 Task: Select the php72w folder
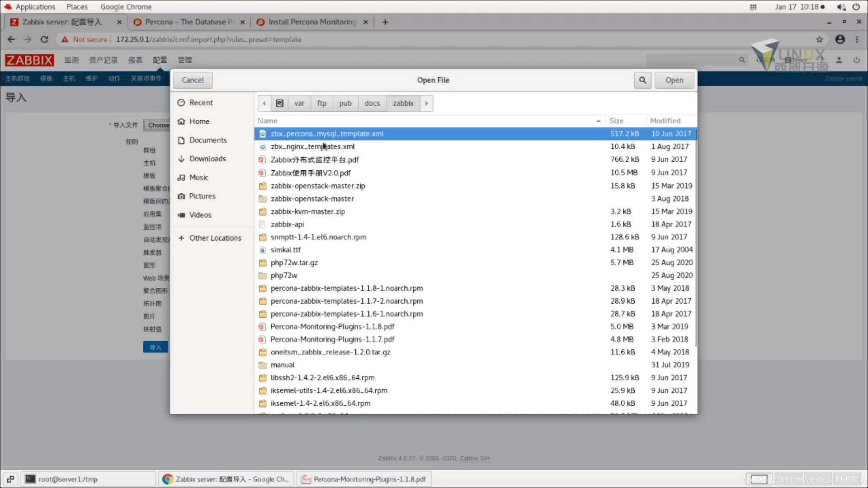475,275
